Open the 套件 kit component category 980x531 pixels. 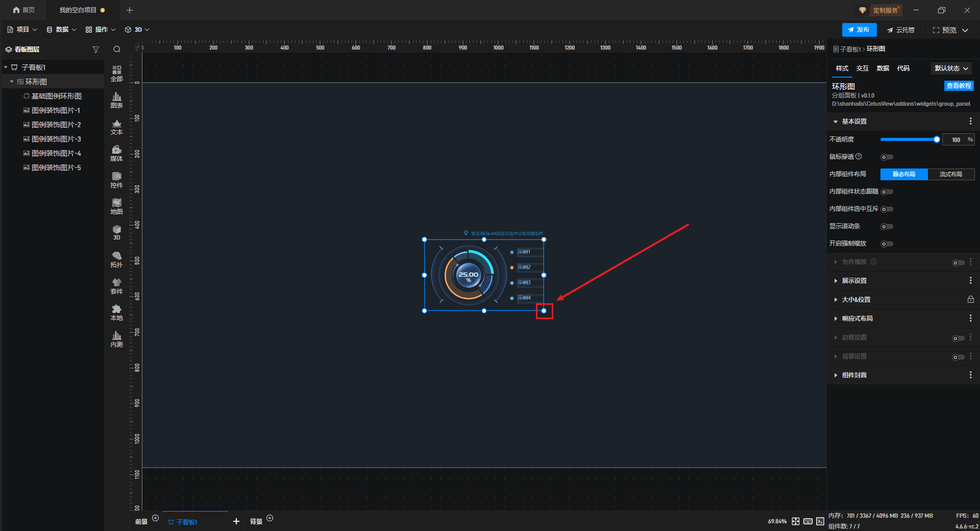(117, 286)
